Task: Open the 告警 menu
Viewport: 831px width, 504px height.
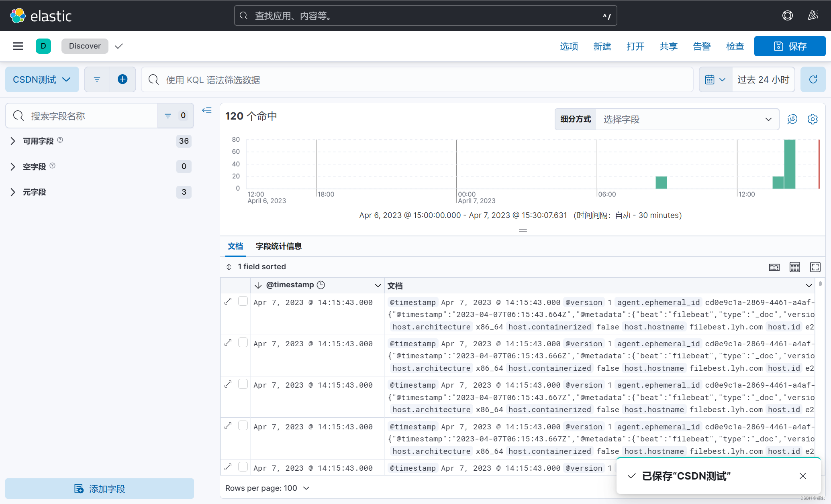Action: click(x=702, y=46)
